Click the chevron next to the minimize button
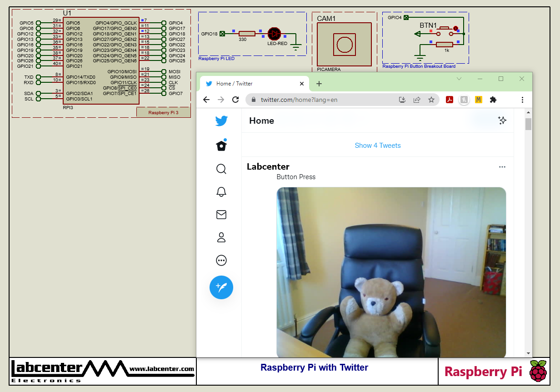The image size is (560, 392). 459,78
